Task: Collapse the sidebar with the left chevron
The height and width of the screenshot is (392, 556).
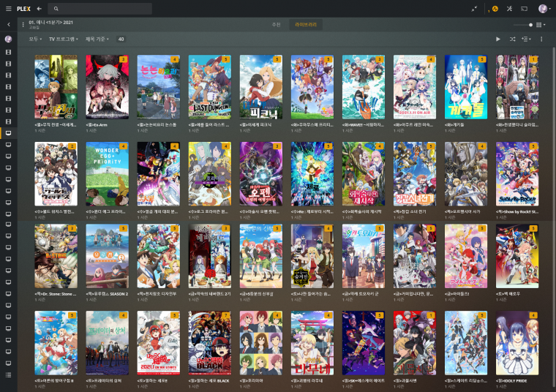Action: pos(9,24)
